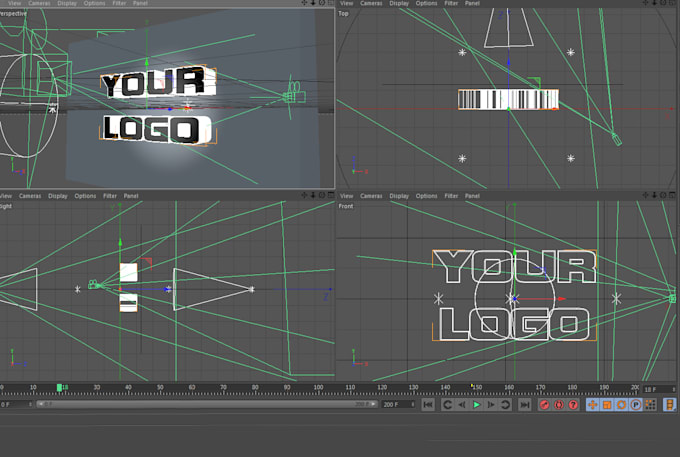
Task: Click the red X-axis arrow in the Front view
Action: click(x=561, y=298)
